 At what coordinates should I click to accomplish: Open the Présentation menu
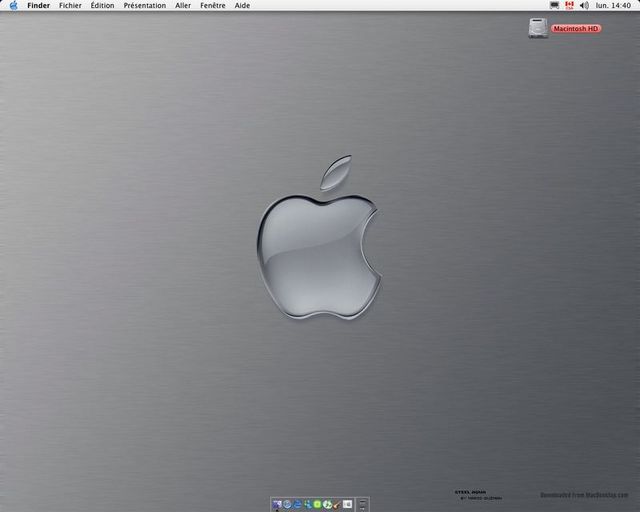[144, 5]
